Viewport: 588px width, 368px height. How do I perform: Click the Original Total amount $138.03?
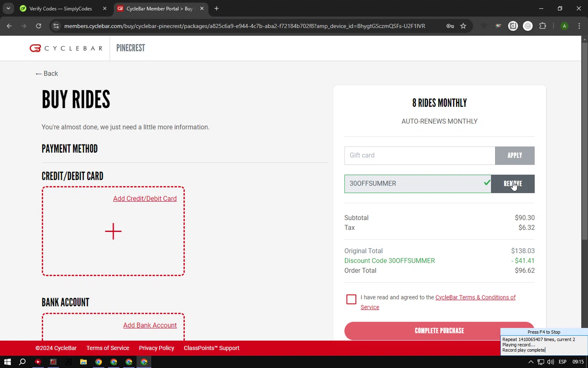click(523, 251)
